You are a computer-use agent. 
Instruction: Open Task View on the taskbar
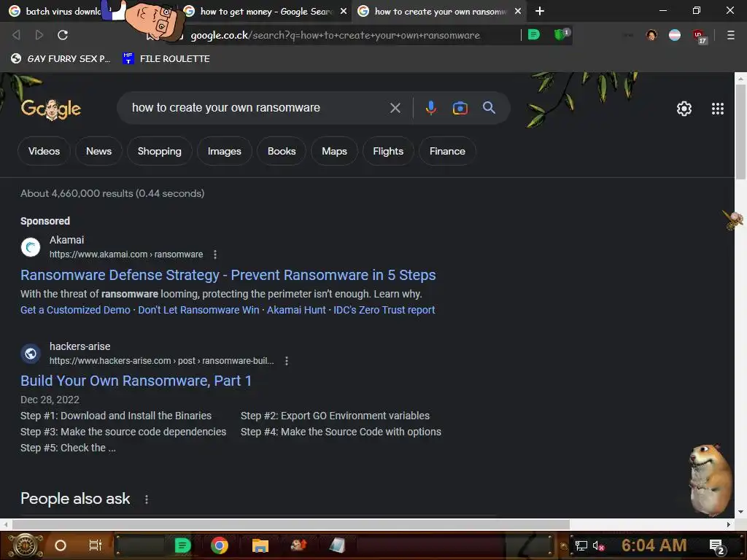[x=96, y=545]
